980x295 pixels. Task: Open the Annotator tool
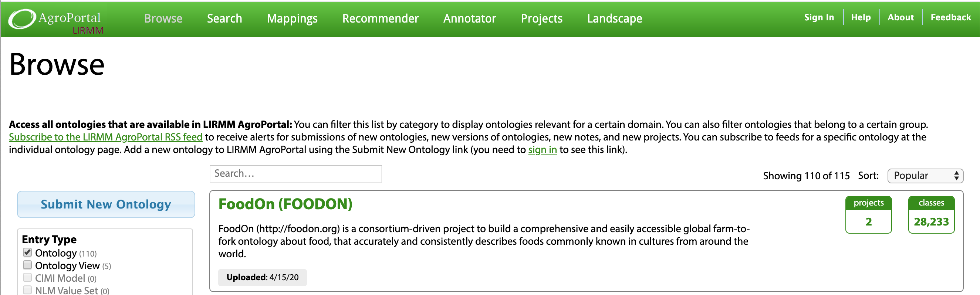(469, 18)
